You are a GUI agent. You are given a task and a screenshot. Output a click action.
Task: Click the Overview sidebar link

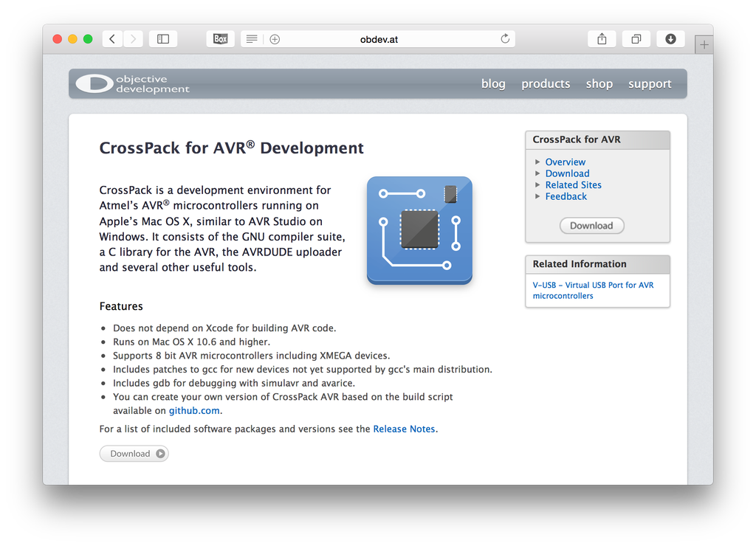[565, 162]
